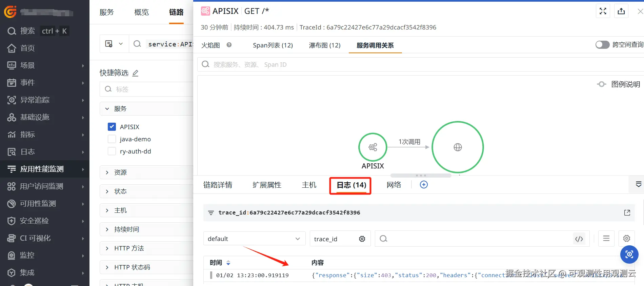Click the panel resize handle below graph
Viewport: 644px width, 286px height.
(421, 176)
